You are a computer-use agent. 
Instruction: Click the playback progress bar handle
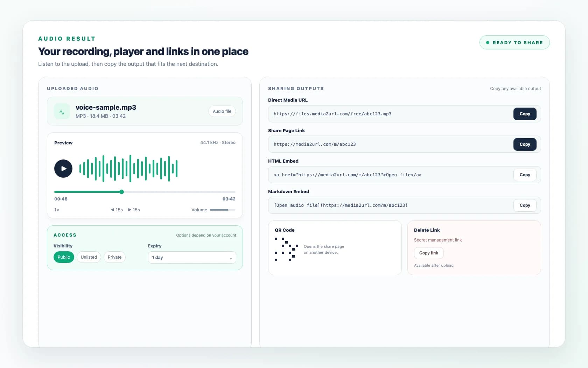coord(121,192)
